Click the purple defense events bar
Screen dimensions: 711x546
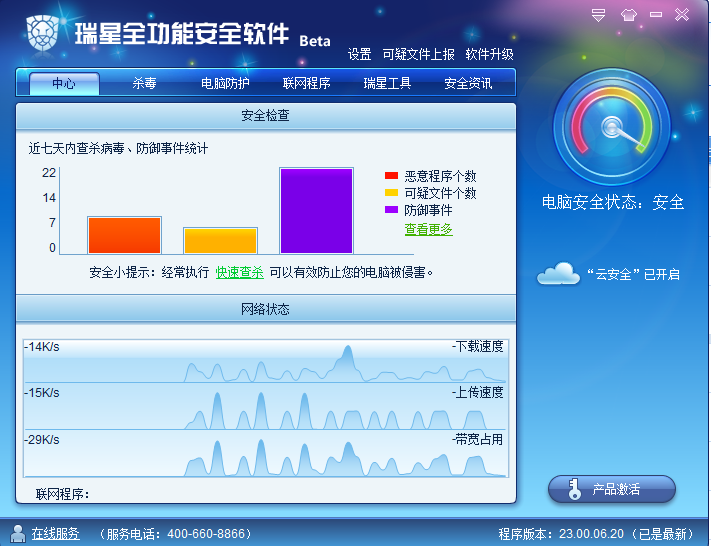click(317, 211)
